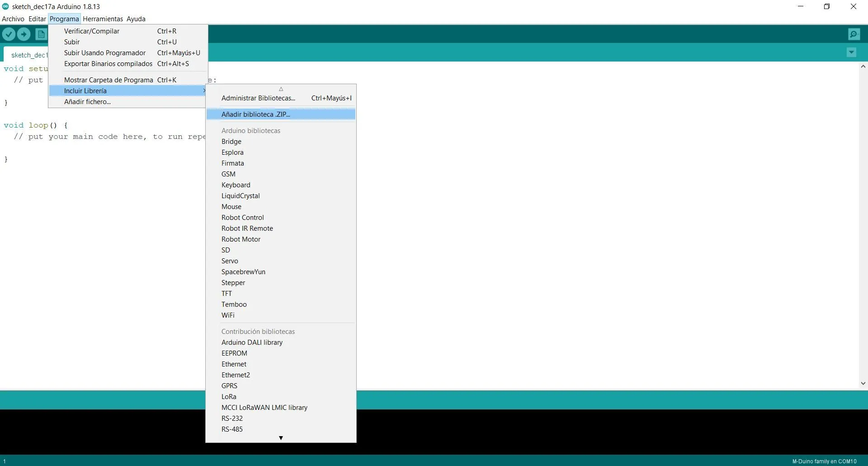Open the Herramientas menu
The height and width of the screenshot is (466, 868).
pos(103,19)
